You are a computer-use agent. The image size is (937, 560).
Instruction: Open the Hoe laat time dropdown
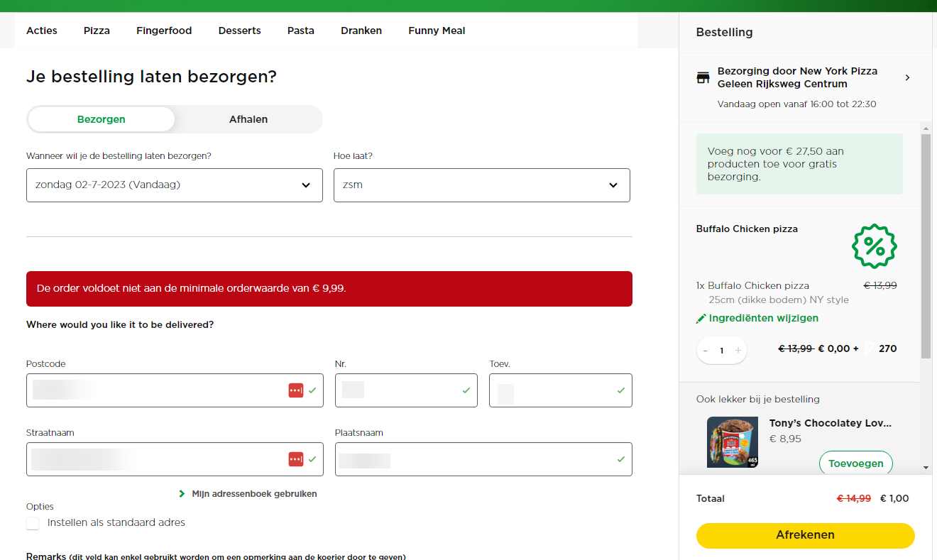pyautogui.click(x=481, y=185)
